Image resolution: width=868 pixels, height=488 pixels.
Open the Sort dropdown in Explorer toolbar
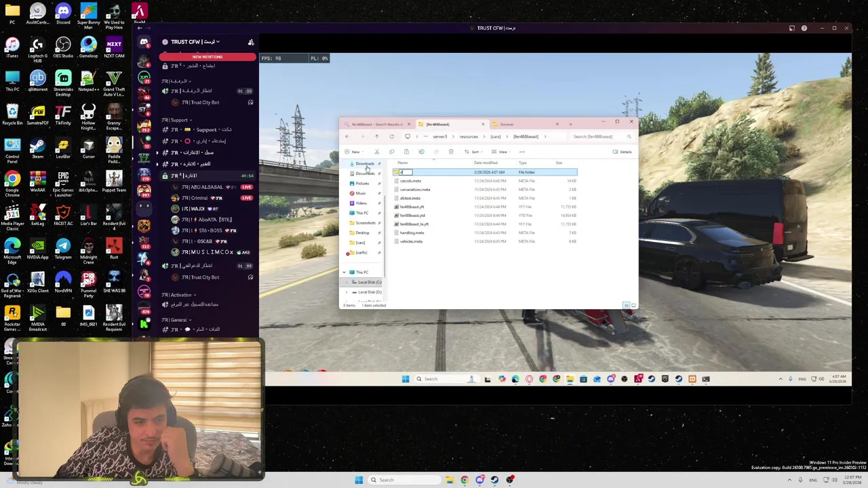pyautogui.click(x=473, y=152)
